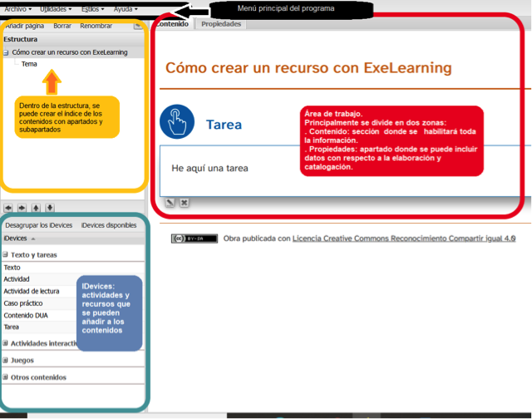Switch to the Propiedades tab
532x419 pixels.
point(221,24)
